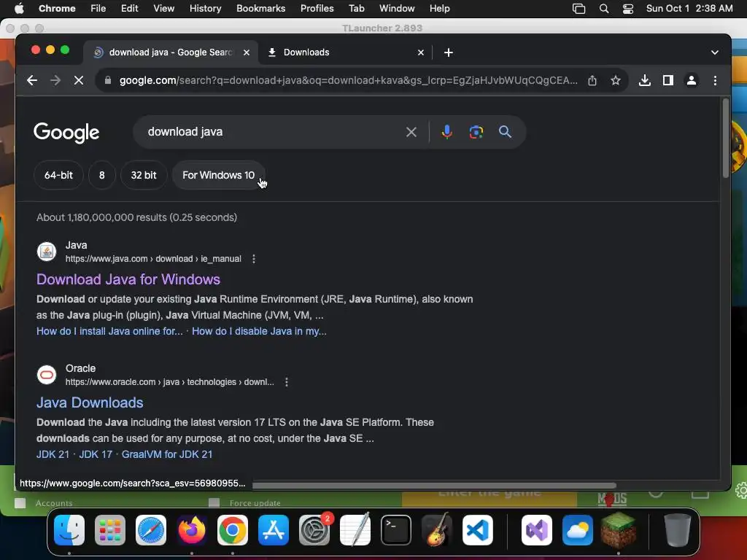747x560 pixels.
Task: Open Finder from the Dock
Action: pyautogui.click(x=69, y=530)
